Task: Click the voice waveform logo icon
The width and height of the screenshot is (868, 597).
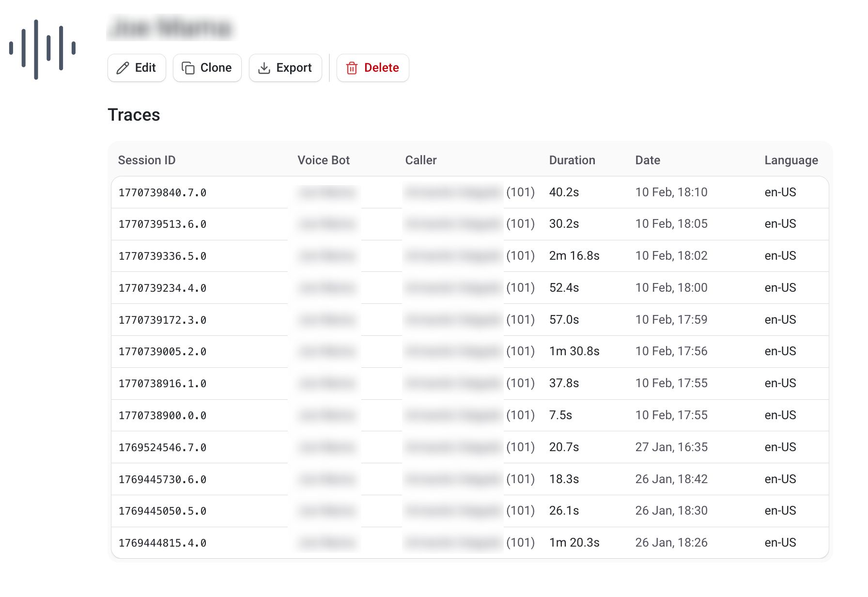Action: pos(42,49)
